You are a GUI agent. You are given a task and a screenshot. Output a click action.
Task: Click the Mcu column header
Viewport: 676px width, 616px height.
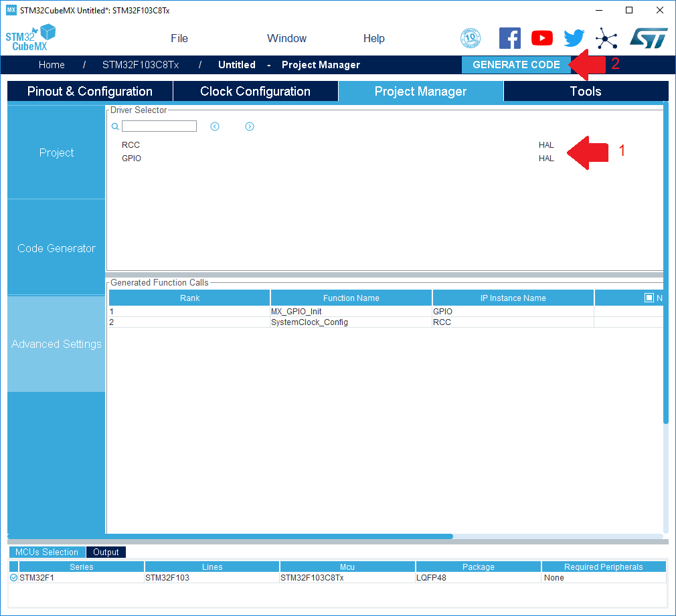click(347, 567)
